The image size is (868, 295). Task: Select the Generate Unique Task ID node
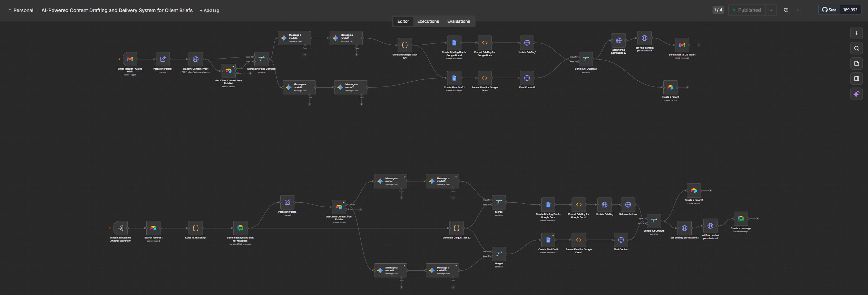[457, 228]
